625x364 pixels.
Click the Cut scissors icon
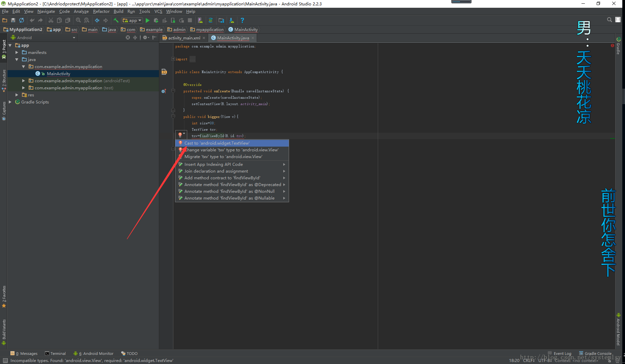coord(51,20)
